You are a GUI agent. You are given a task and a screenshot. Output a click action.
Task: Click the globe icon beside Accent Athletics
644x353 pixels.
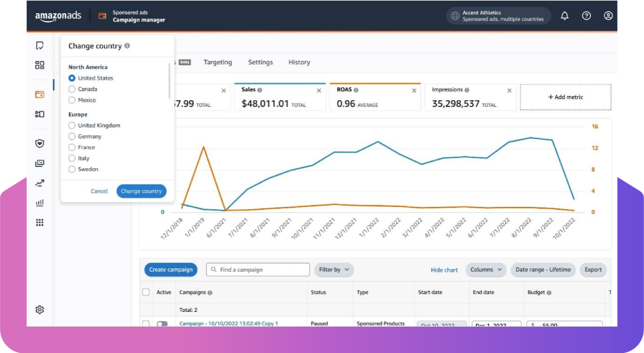(455, 16)
